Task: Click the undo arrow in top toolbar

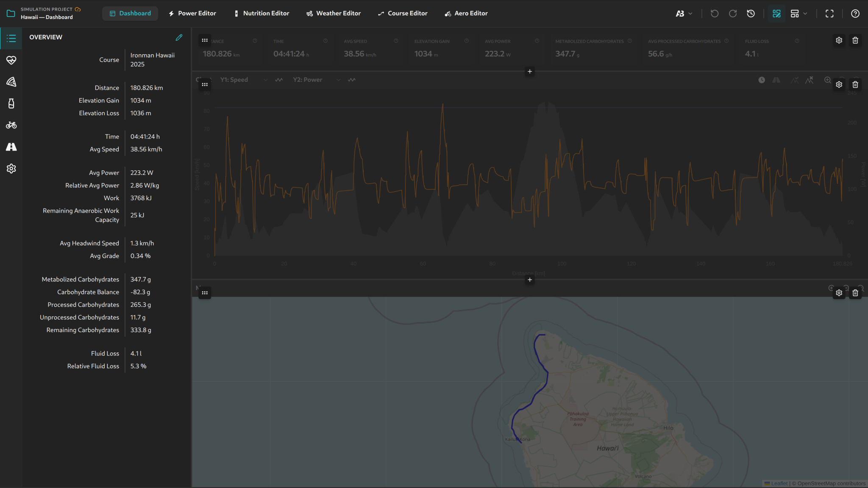Action: click(715, 14)
